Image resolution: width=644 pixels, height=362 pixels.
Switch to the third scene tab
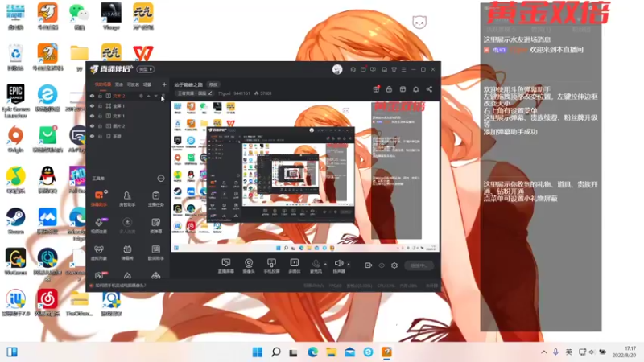[133, 84]
